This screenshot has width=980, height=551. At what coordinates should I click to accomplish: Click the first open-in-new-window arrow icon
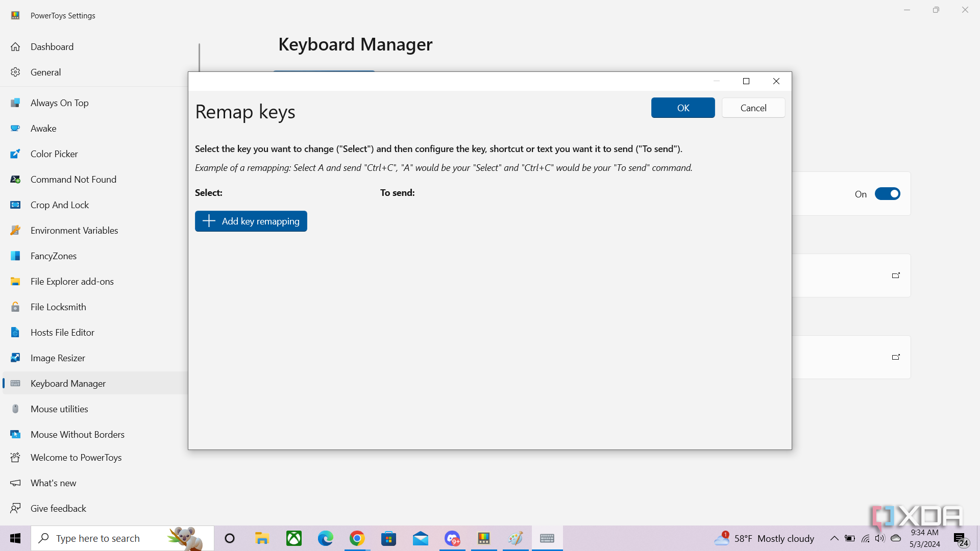point(896,275)
